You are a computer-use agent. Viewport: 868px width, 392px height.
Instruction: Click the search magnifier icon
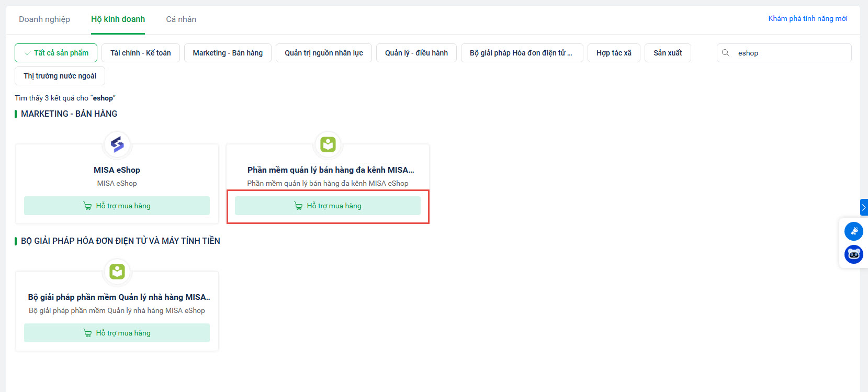pyautogui.click(x=726, y=53)
